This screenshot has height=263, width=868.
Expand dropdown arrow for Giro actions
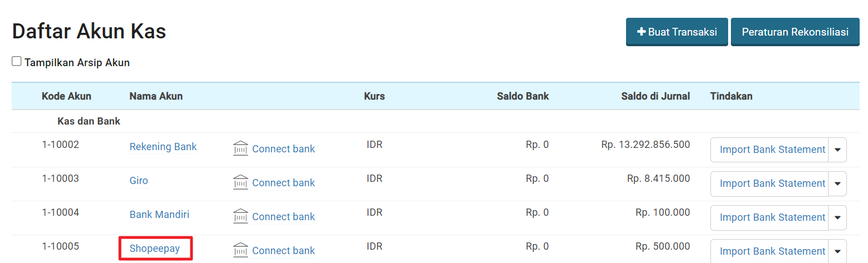pyautogui.click(x=837, y=183)
